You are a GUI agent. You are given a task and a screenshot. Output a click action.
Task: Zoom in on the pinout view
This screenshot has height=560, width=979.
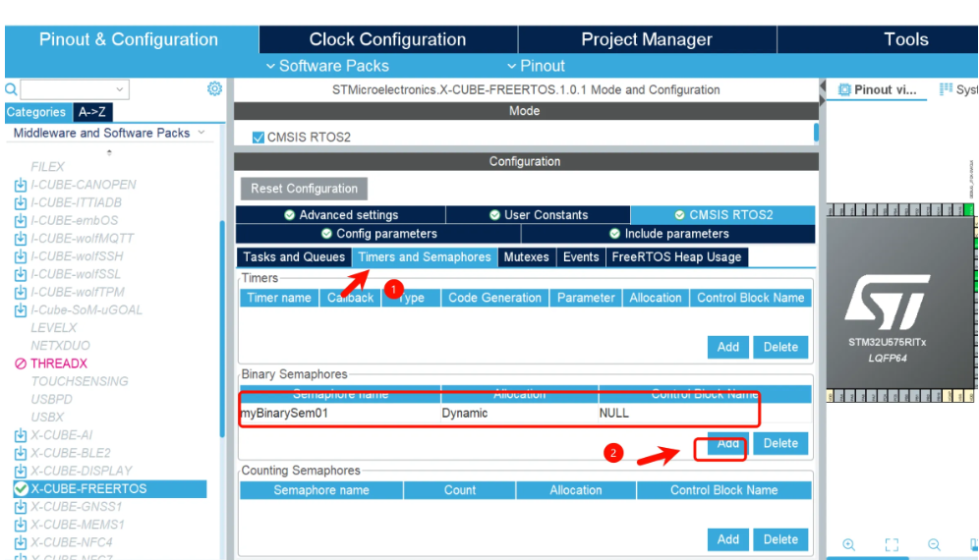tap(848, 544)
